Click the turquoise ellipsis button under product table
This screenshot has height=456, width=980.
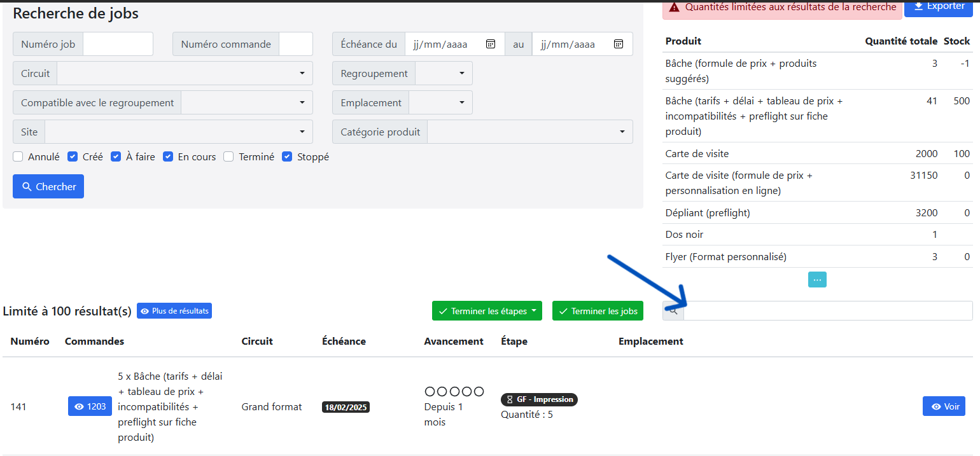coord(817,279)
